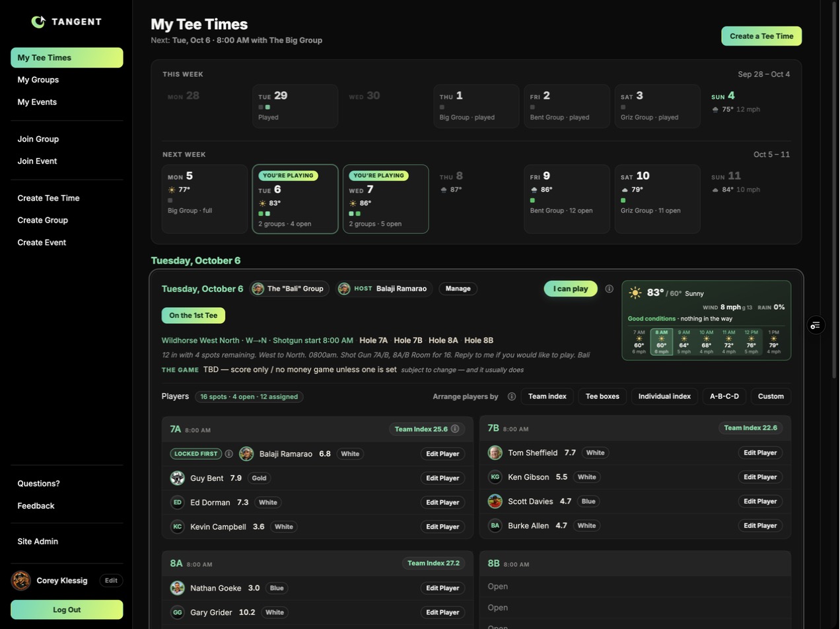Select the A-B-C-D arrangement option
This screenshot has height=629, width=840.
pos(724,396)
